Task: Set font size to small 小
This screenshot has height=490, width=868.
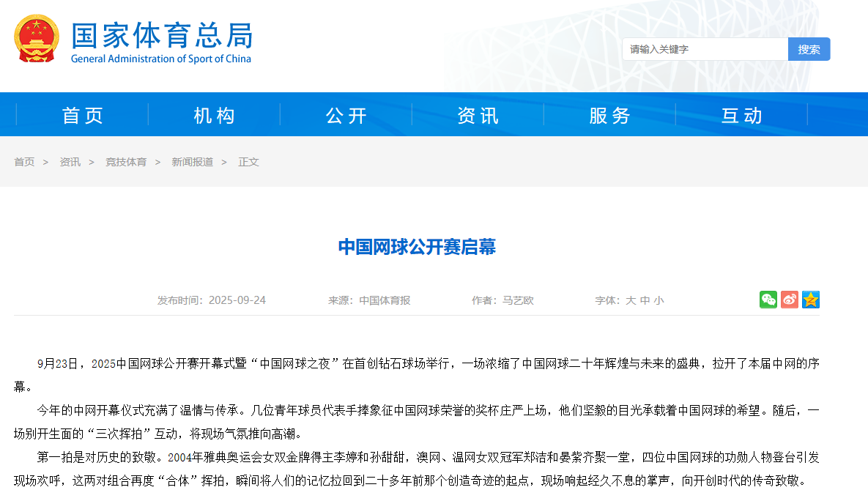Action: click(659, 300)
